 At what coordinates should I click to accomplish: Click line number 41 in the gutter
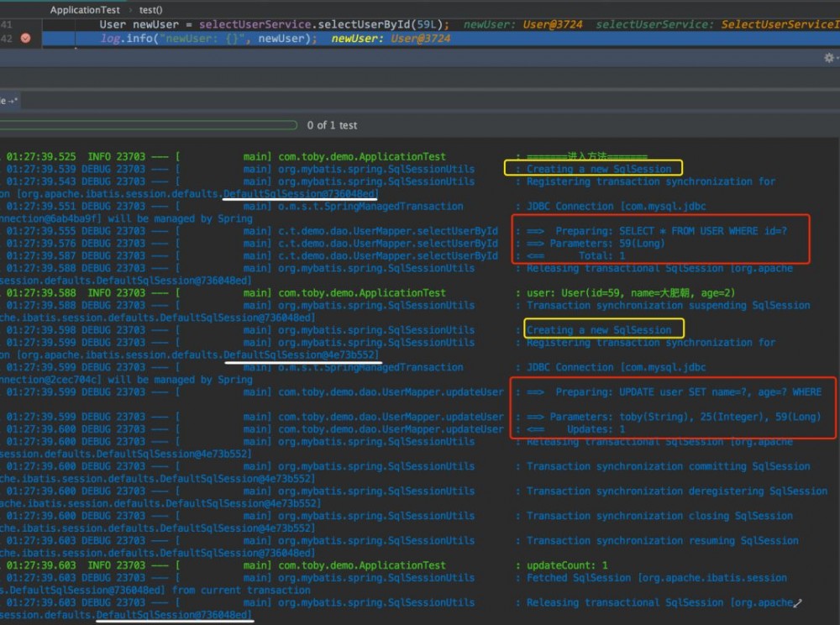[7, 24]
